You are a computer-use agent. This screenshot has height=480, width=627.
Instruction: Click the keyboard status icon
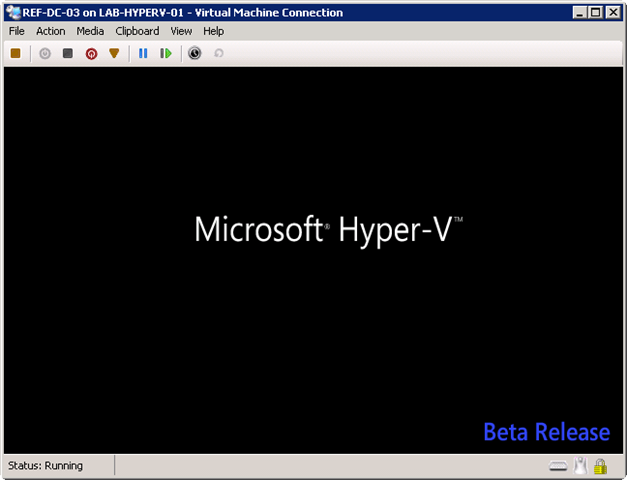(x=558, y=466)
